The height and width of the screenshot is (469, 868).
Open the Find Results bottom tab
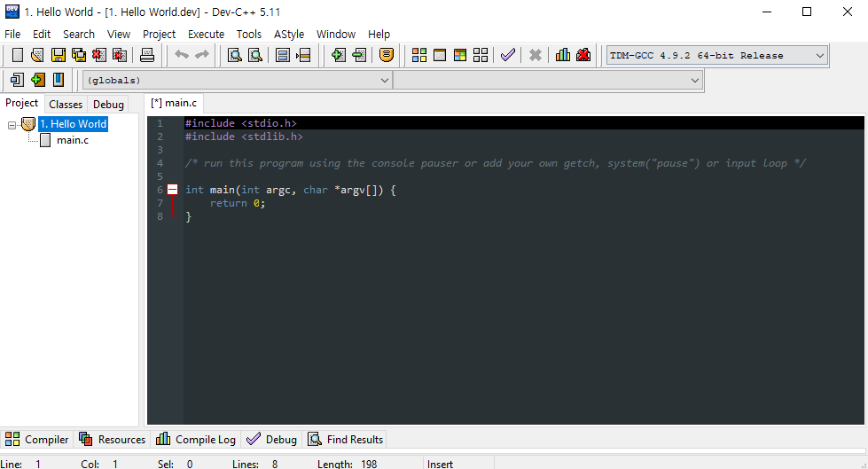346,439
